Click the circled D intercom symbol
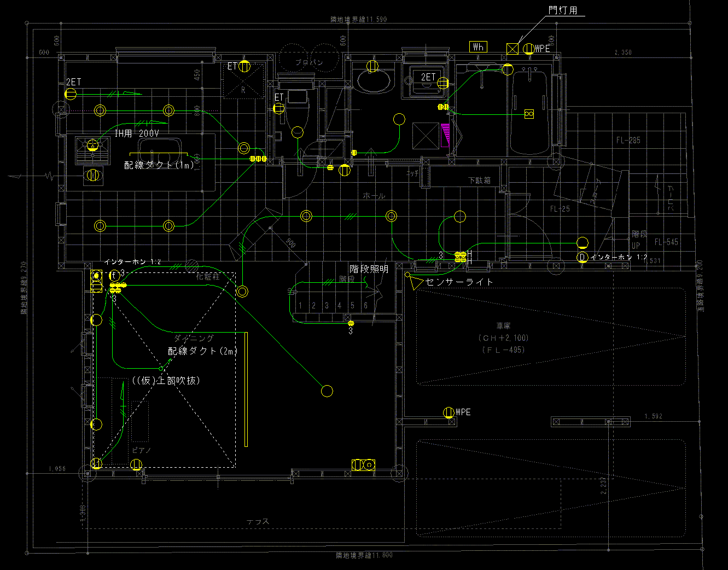This screenshot has width=728, height=570. (583, 257)
